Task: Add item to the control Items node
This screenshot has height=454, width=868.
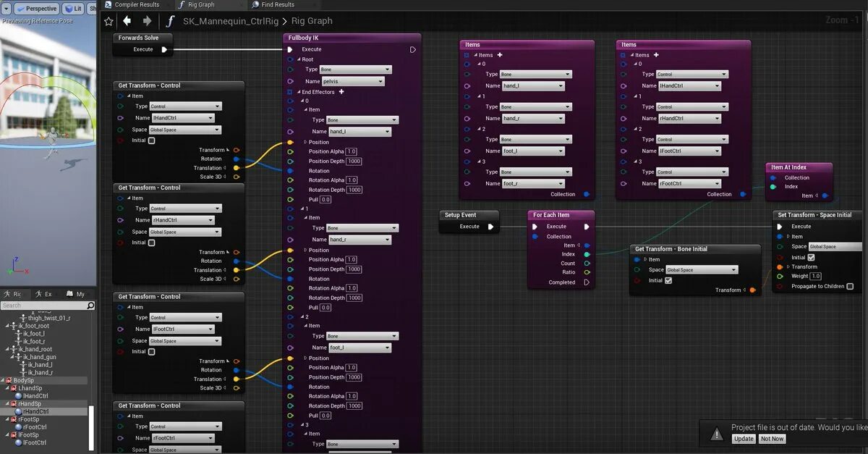Action: click(x=656, y=55)
